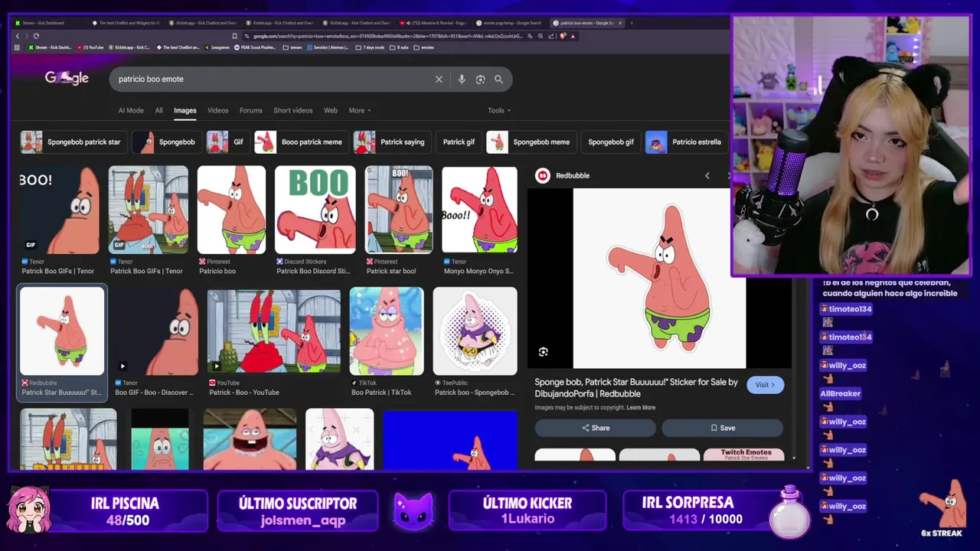The height and width of the screenshot is (551, 980).
Task: Go to previous image with left arrow
Action: click(707, 175)
